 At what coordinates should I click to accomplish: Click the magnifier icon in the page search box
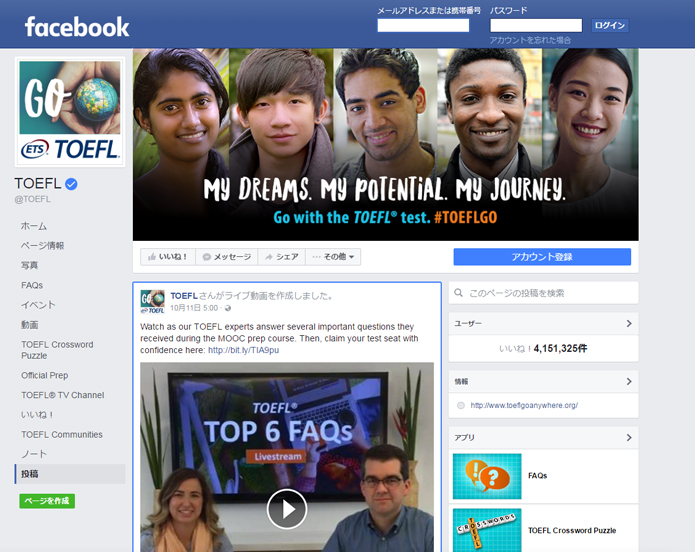[x=459, y=293]
